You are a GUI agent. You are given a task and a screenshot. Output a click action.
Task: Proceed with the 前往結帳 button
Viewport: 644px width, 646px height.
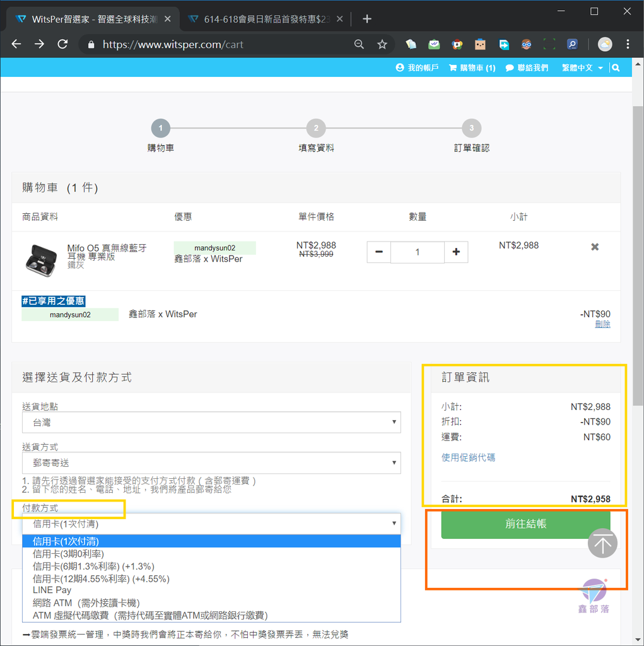526,524
